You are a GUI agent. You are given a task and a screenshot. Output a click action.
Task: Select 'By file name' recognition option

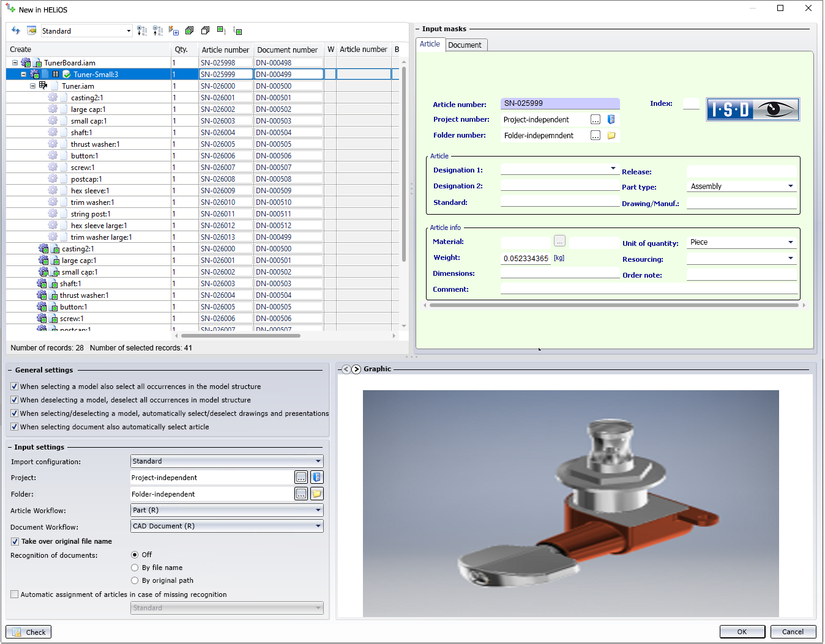click(135, 568)
